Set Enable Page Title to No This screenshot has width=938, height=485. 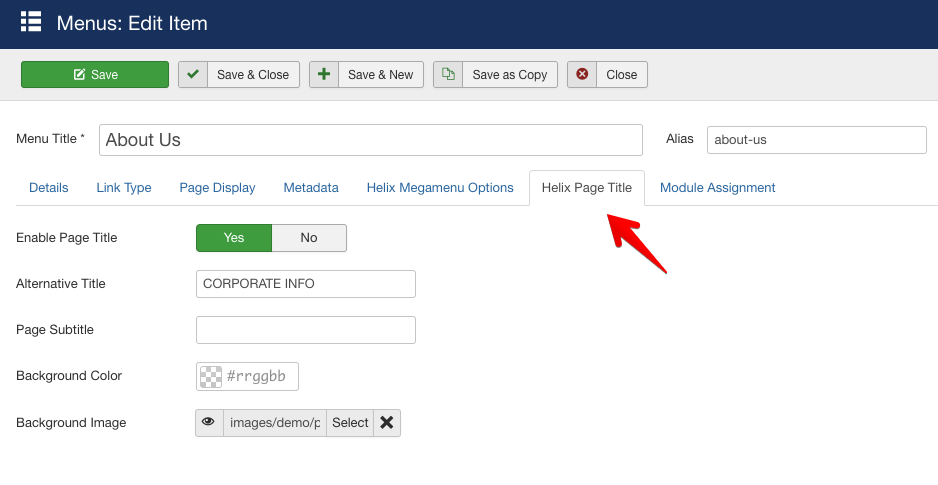(309, 238)
